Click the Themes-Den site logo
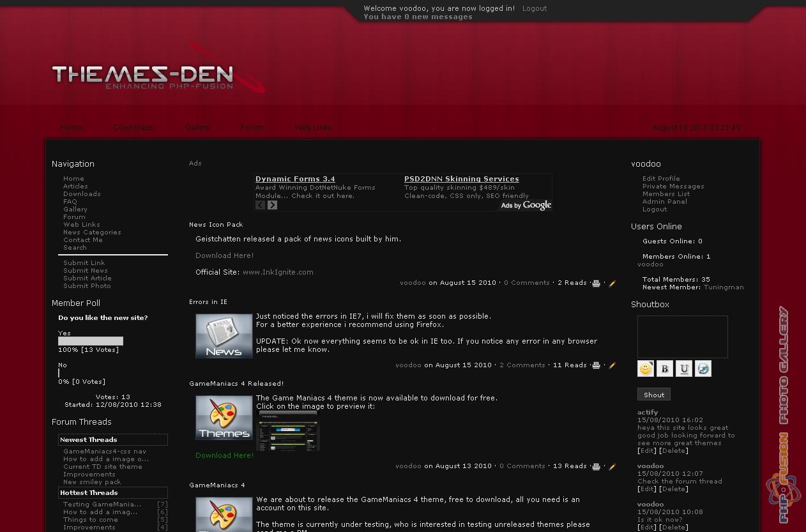This screenshot has width=806, height=532. point(158,69)
